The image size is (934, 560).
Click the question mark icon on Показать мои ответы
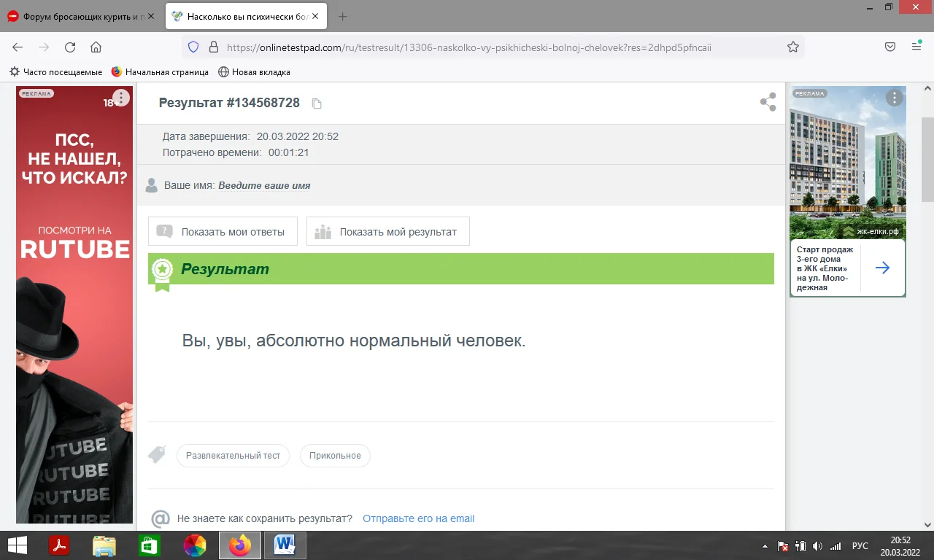click(164, 230)
